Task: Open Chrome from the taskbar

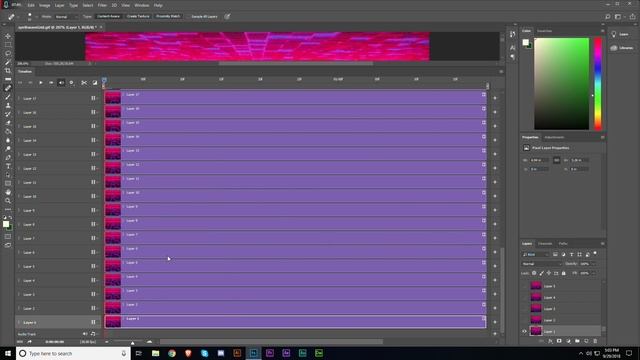Action: (172, 353)
